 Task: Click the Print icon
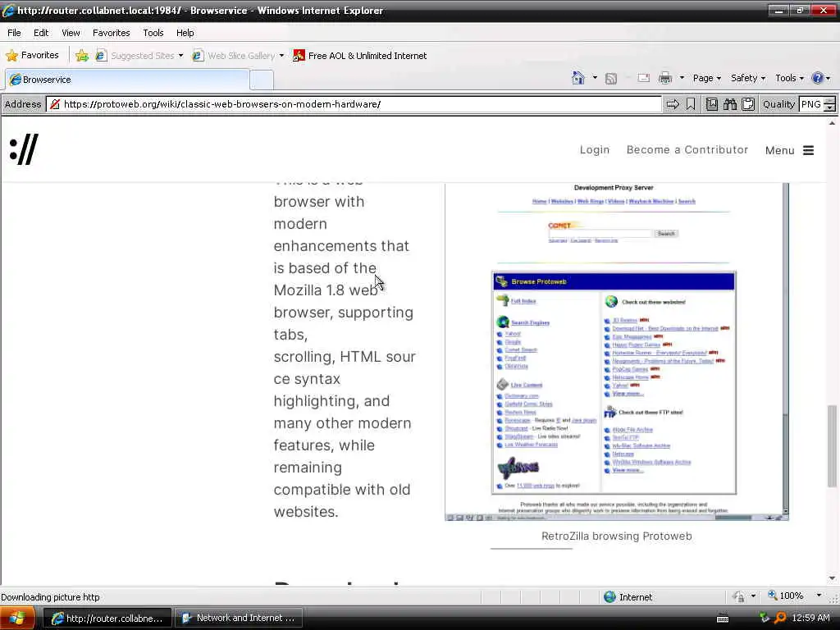(665, 78)
